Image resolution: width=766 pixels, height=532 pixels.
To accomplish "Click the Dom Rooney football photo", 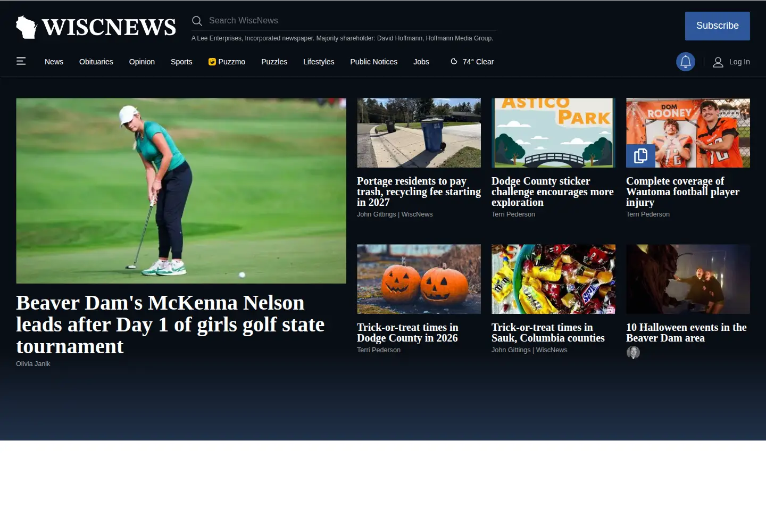I will pyautogui.click(x=688, y=132).
